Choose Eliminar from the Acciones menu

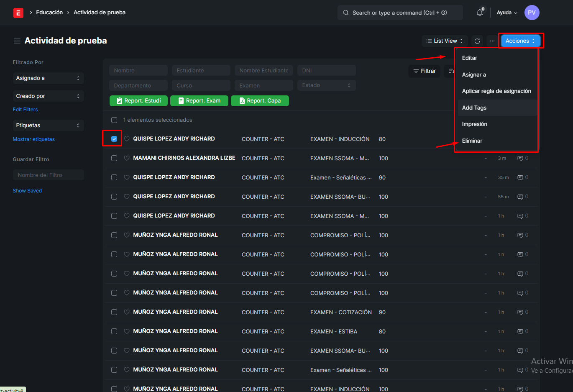coord(472,141)
